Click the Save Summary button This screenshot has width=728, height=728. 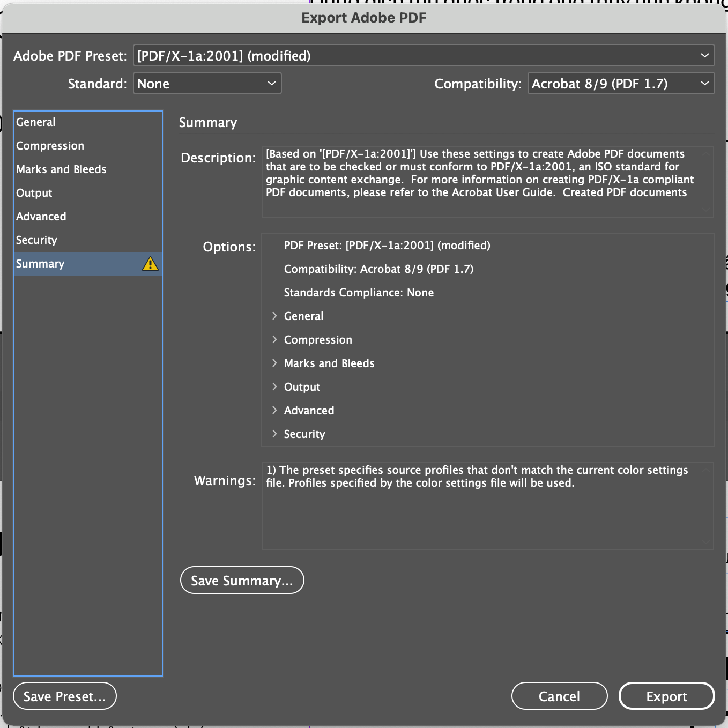242,580
